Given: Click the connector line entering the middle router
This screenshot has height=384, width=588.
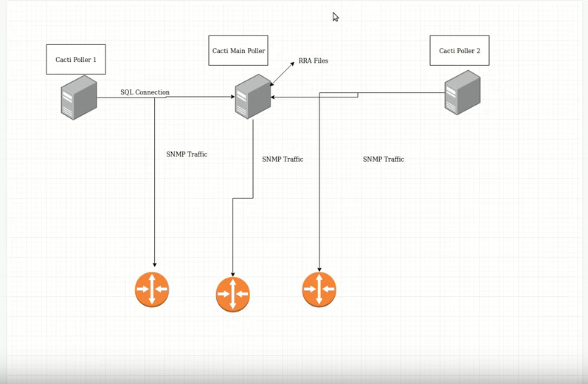Looking at the screenshot, I should [233, 236].
